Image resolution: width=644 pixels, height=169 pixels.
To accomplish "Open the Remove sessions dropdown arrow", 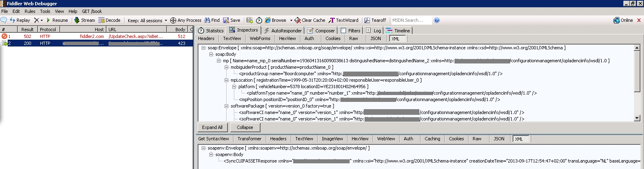I will coord(42,20).
